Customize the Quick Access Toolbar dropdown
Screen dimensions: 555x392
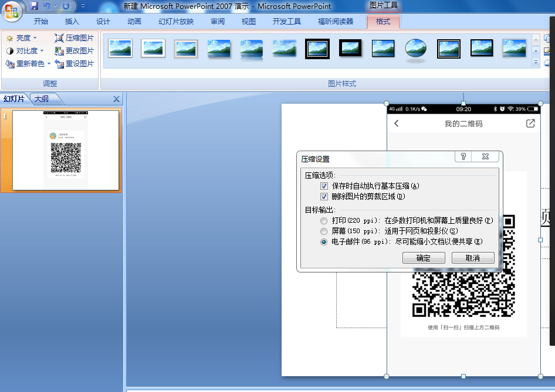[x=83, y=6]
